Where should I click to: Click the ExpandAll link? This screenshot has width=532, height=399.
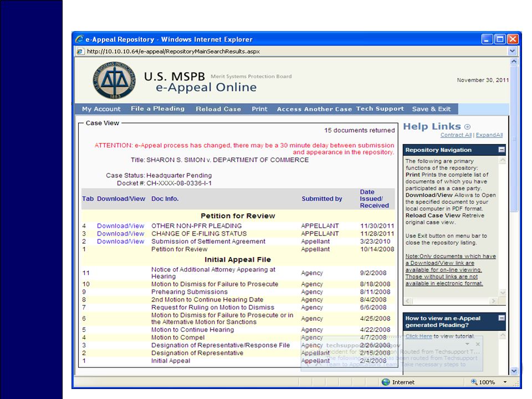489,135
